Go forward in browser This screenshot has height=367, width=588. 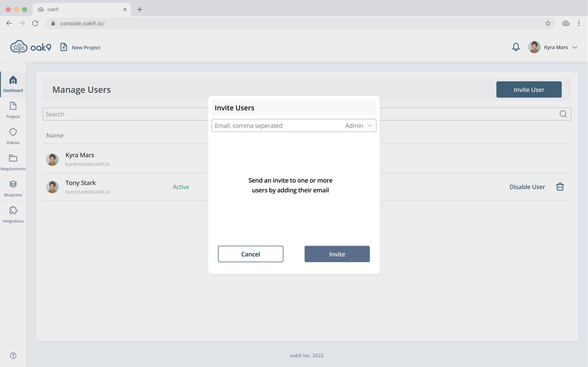tap(22, 23)
